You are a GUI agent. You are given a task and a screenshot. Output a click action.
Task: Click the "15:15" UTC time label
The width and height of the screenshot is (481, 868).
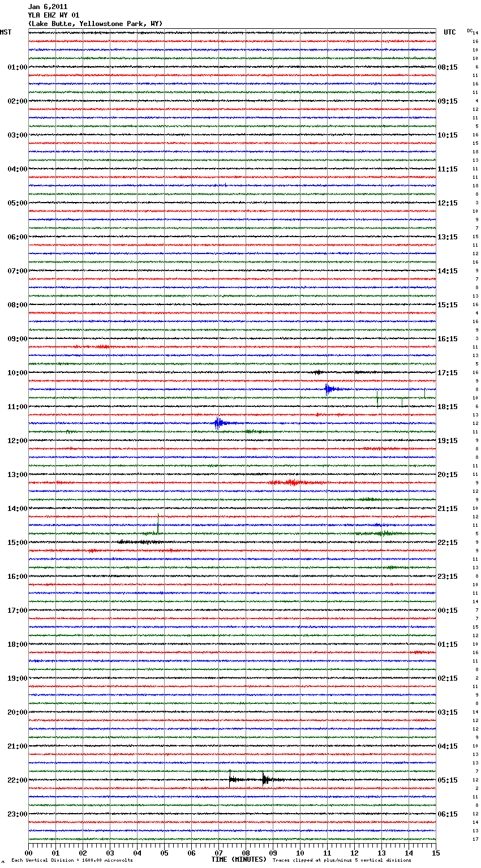[448, 305]
